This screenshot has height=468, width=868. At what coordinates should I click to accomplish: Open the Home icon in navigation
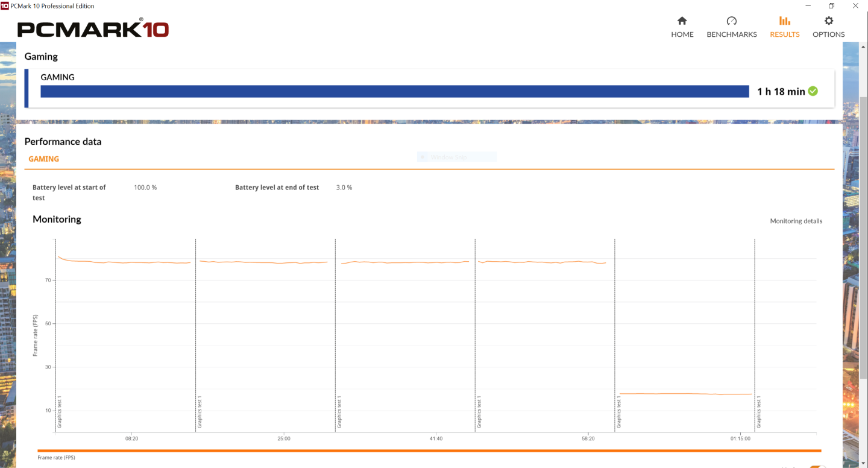tap(682, 21)
